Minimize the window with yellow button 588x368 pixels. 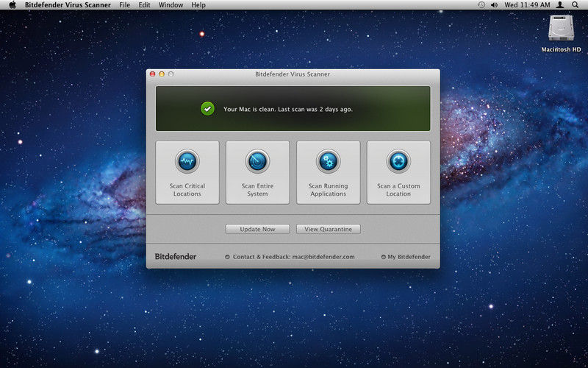pos(162,74)
